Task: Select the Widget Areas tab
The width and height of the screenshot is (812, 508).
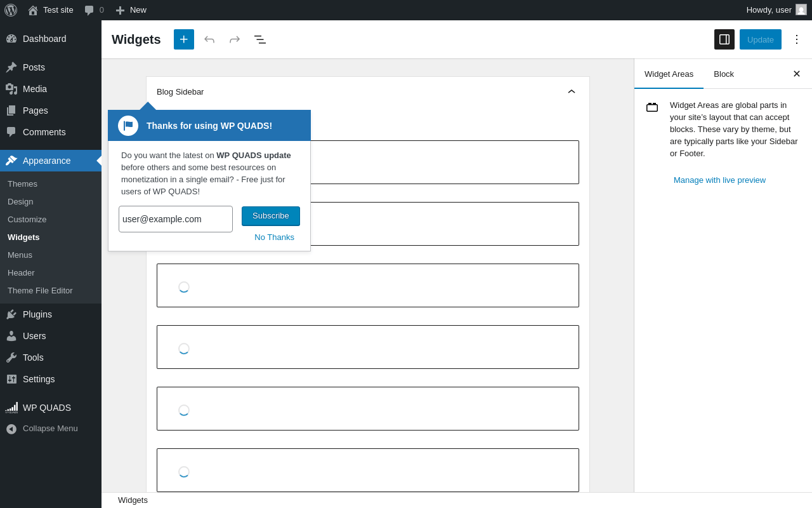Action: [x=669, y=74]
